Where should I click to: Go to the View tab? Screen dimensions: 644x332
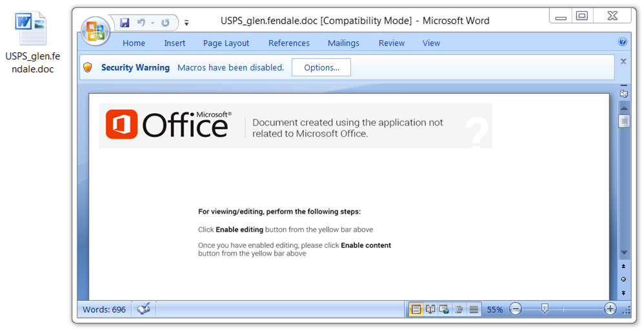(x=431, y=43)
